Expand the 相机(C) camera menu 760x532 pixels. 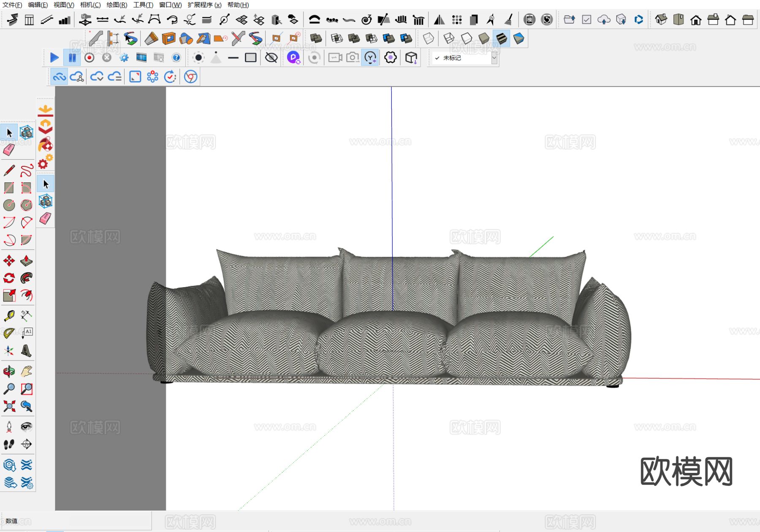[x=90, y=5]
